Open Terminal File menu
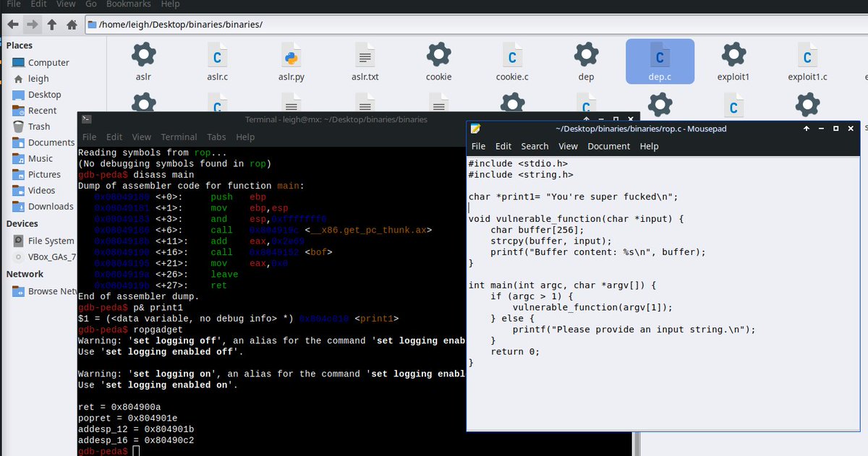The width and height of the screenshot is (868, 456). point(89,137)
